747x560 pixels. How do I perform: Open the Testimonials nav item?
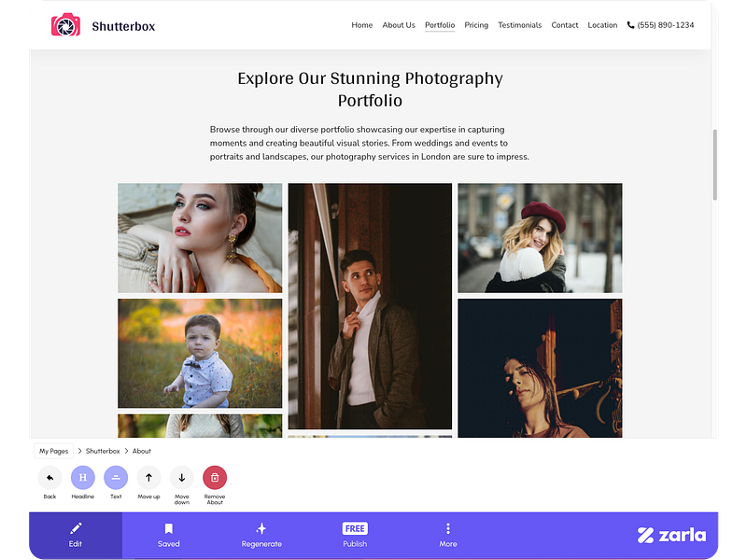(519, 25)
